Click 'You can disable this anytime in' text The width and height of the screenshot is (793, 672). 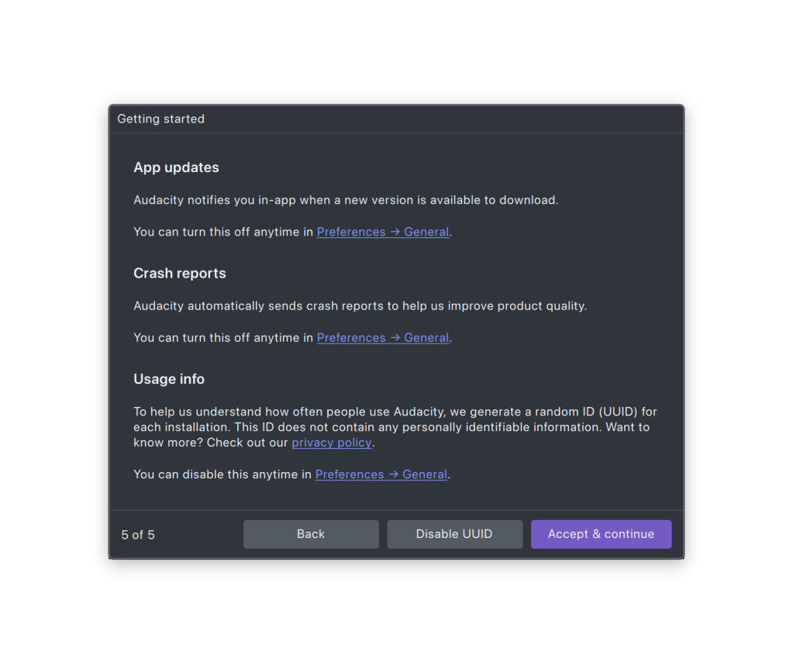click(x=222, y=474)
